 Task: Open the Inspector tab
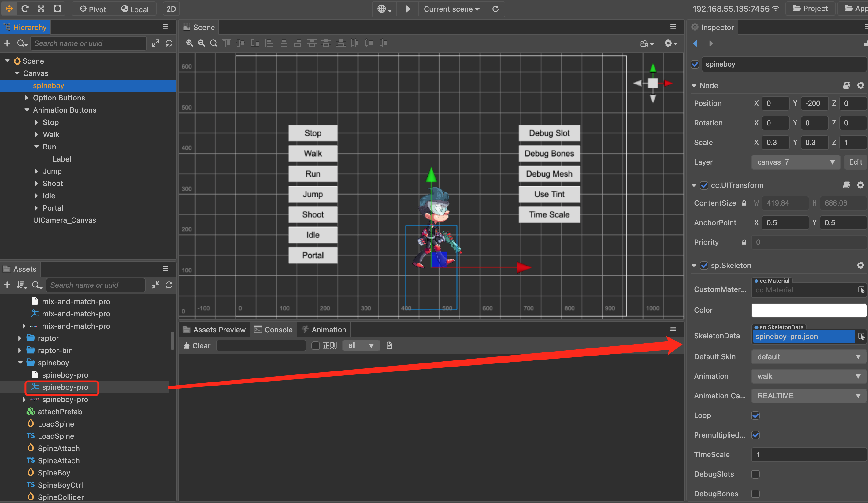[x=713, y=27]
